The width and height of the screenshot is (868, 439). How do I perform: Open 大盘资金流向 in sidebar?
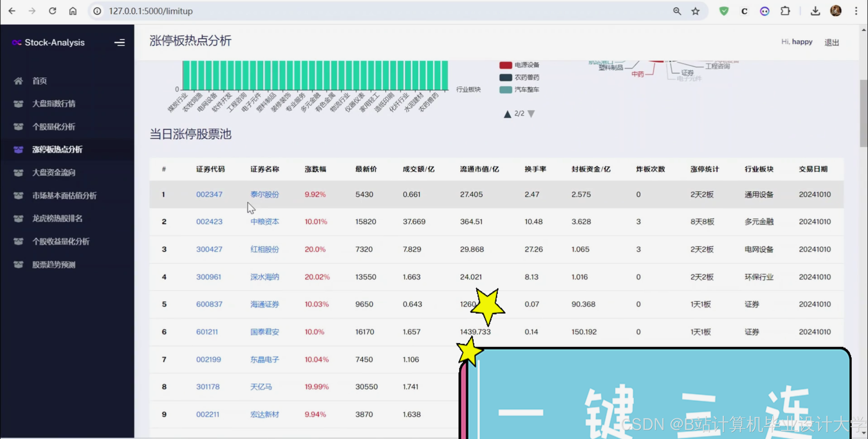pos(54,173)
